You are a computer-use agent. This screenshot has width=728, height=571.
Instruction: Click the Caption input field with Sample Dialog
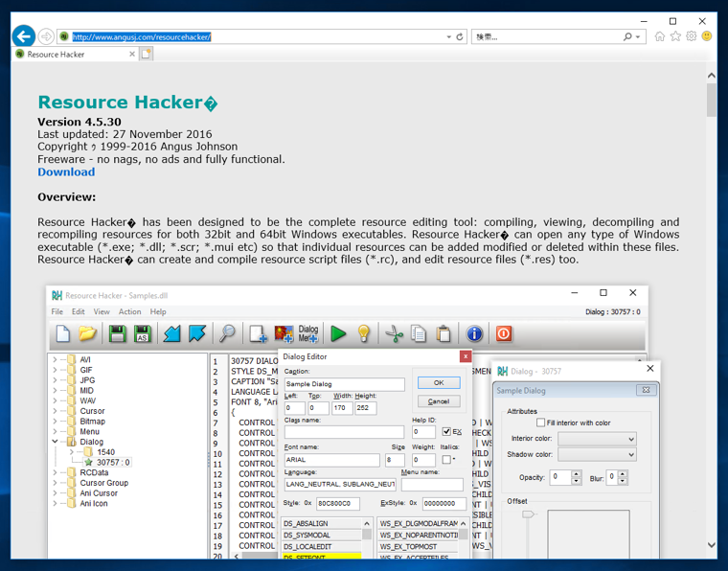pos(344,384)
